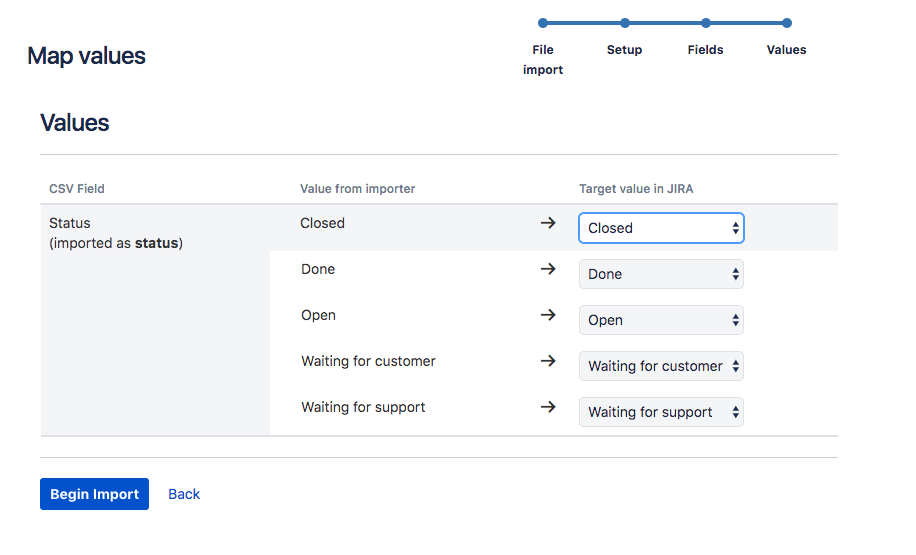
Task: Click the Target value in JIRA header
Action: [637, 189]
